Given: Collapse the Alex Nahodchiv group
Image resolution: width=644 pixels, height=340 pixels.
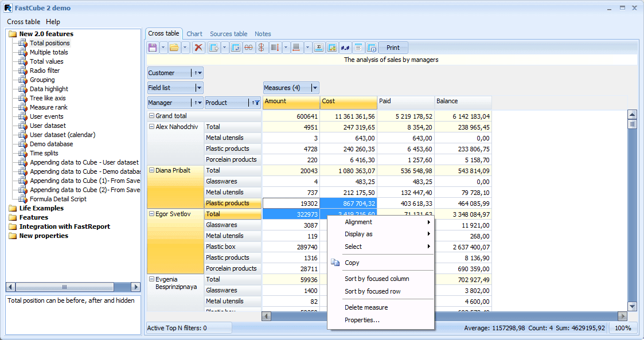Looking at the screenshot, I should (x=151, y=127).
